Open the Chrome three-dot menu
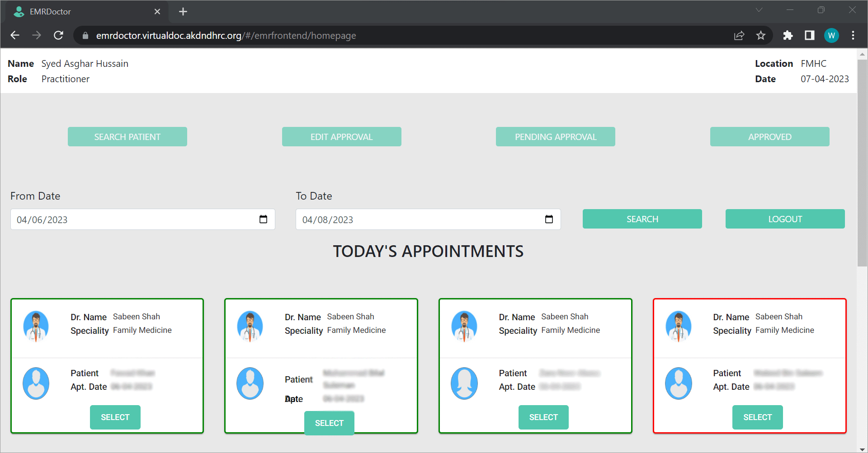Viewport: 868px width, 453px height. point(854,35)
